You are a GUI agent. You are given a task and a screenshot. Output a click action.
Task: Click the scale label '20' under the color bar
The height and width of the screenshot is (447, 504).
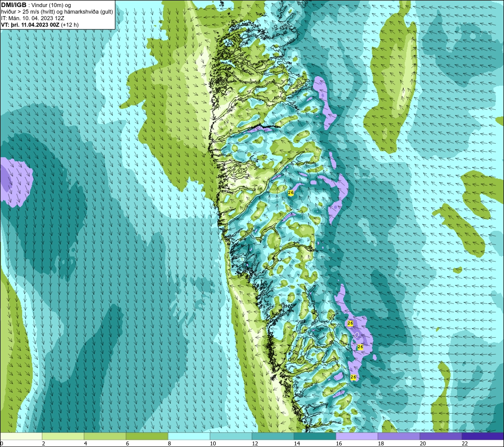click(x=423, y=443)
